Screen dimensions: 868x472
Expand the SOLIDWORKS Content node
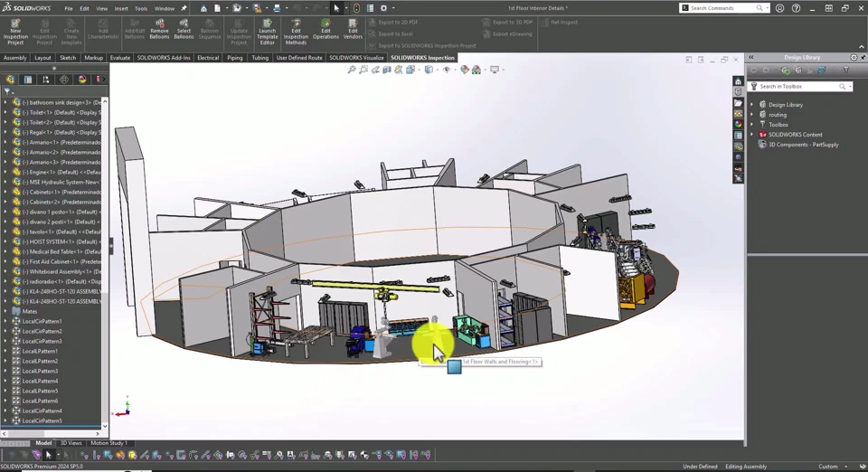tap(751, 135)
